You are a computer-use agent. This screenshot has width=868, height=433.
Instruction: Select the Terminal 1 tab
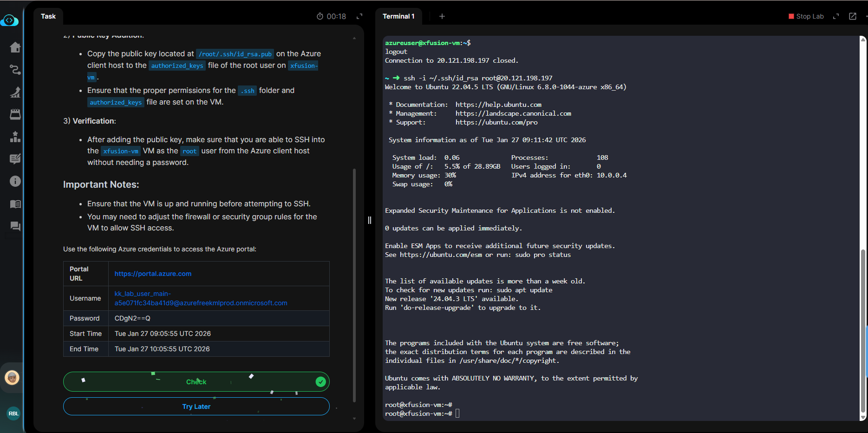coord(398,16)
